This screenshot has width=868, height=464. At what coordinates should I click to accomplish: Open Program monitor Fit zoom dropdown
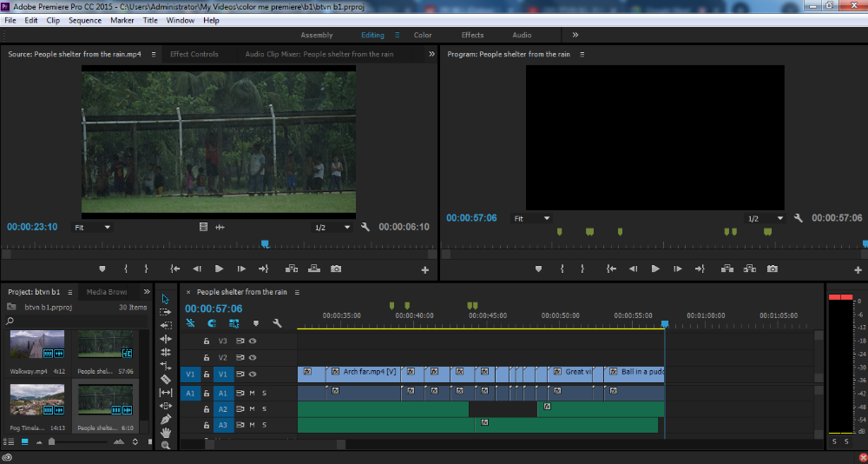[x=532, y=219]
